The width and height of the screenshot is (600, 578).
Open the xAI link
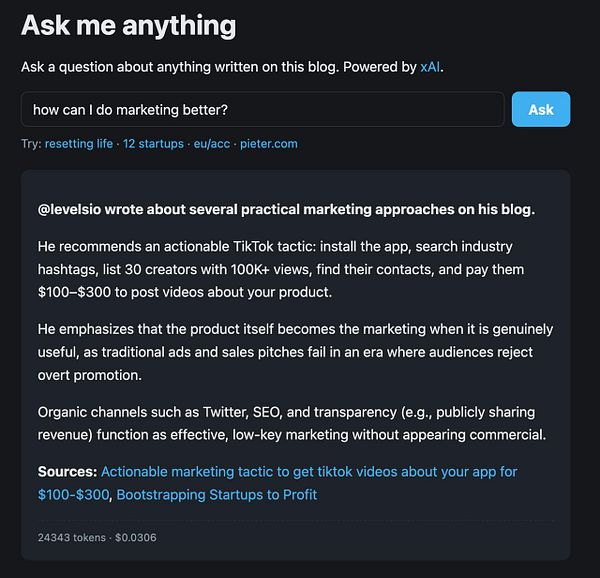[430, 67]
